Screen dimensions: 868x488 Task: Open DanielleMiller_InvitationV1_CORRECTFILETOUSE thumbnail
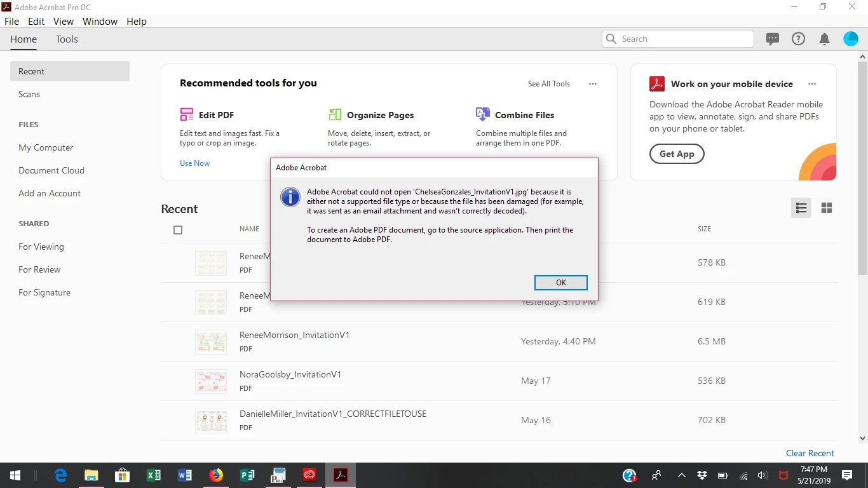click(211, 421)
